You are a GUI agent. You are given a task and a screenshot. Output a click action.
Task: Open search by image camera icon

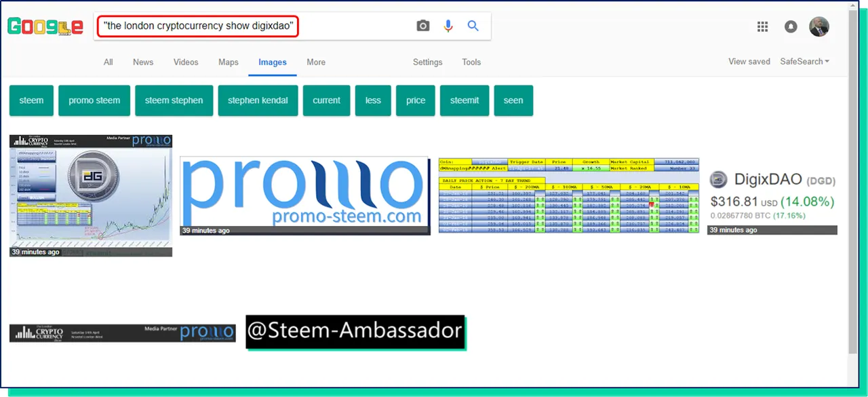pyautogui.click(x=423, y=26)
